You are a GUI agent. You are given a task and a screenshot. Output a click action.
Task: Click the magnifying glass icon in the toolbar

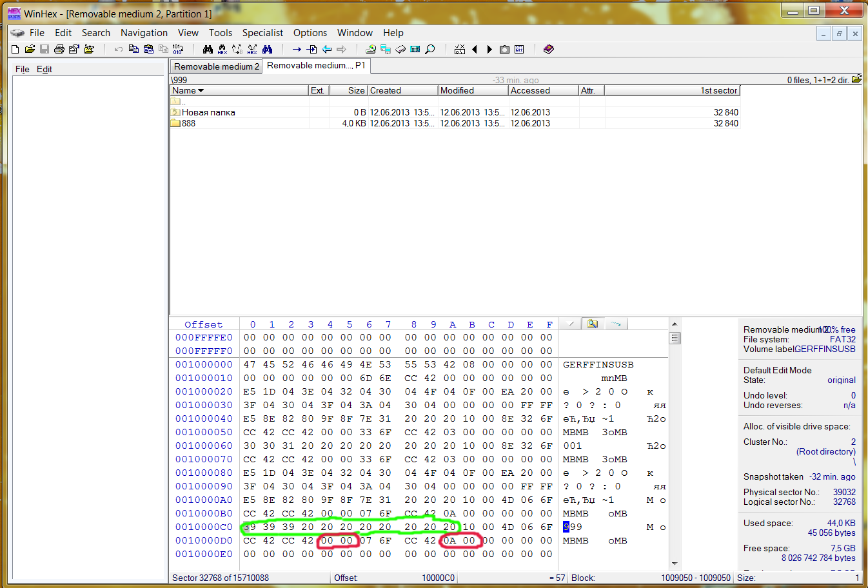coord(430,49)
